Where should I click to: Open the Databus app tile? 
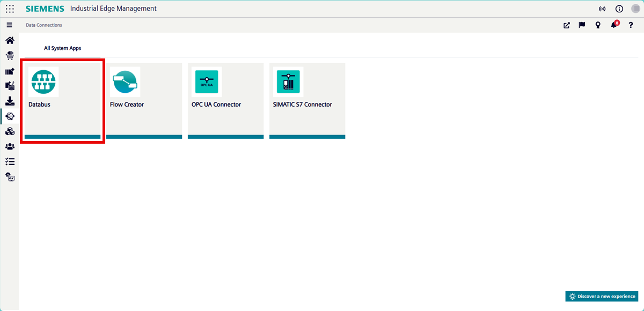(x=62, y=101)
